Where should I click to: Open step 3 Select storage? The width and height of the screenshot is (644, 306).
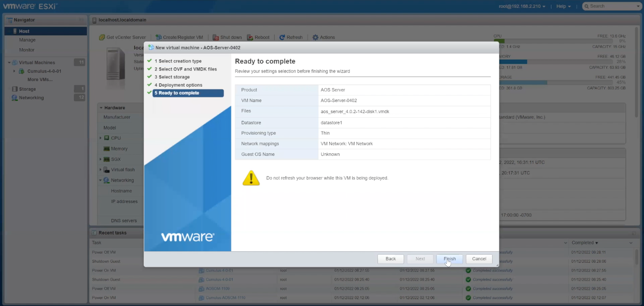pyautogui.click(x=172, y=77)
